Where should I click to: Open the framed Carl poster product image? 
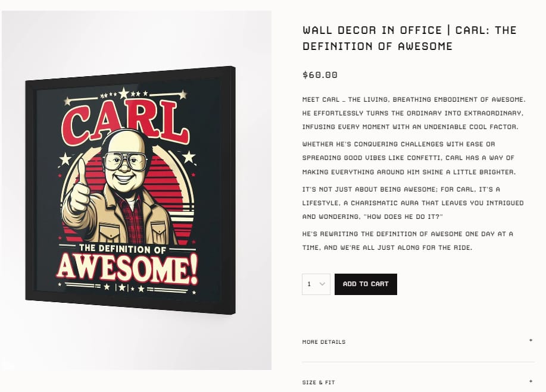click(x=130, y=190)
